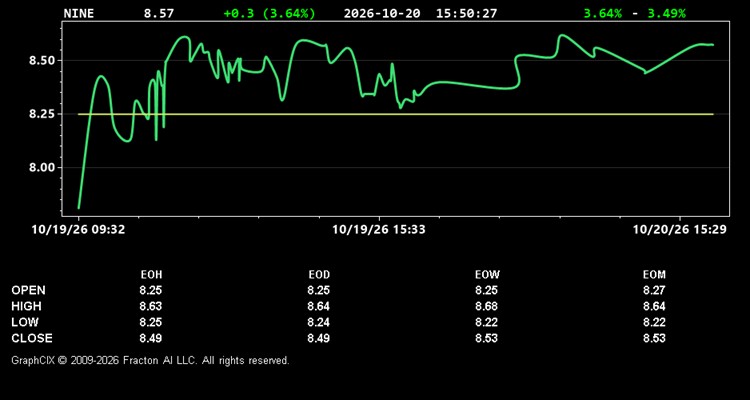Click the end point of the green price line
750x400 pixels.
[713, 45]
